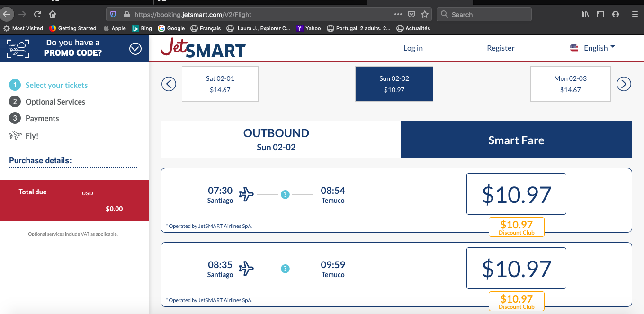The height and width of the screenshot is (314, 644).
Task: Click the previous dates arrow icon
Action: 169,84
